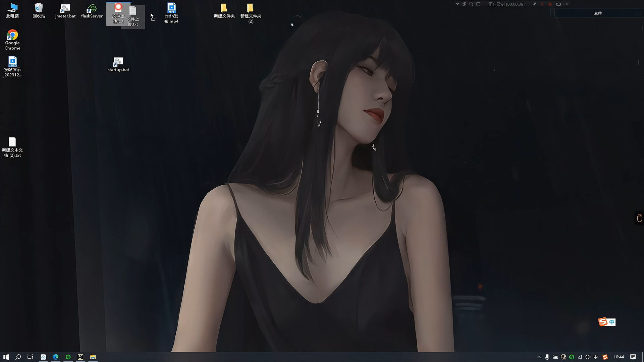The image size is (644, 362).
Task: Click the battery power tray icon
Action: [x=555, y=357]
